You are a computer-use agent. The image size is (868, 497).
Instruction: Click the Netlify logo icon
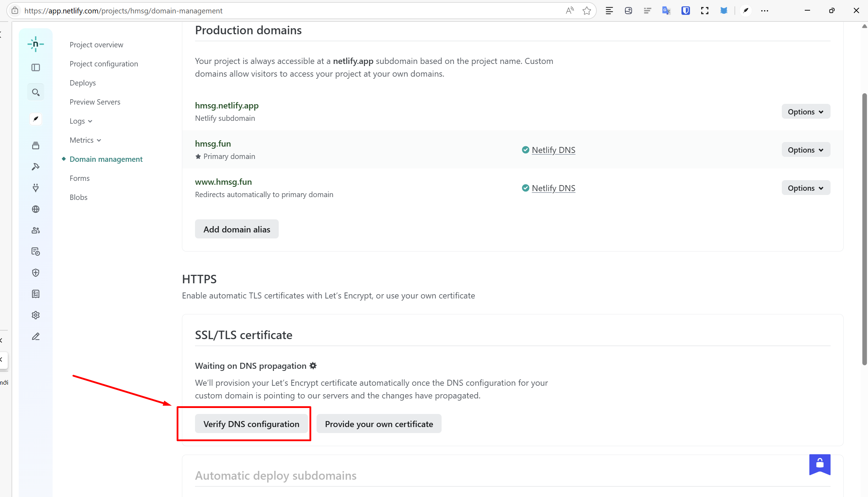click(35, 44)
